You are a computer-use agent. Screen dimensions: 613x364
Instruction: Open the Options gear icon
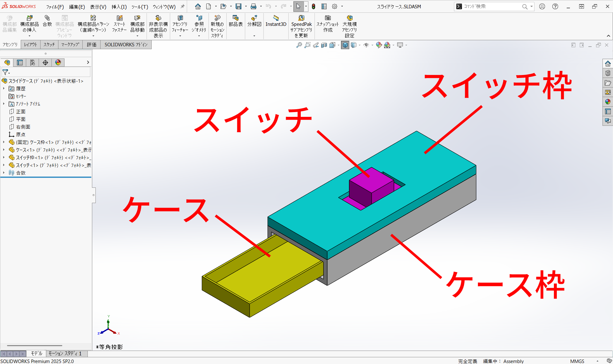(x=335, y=6)
